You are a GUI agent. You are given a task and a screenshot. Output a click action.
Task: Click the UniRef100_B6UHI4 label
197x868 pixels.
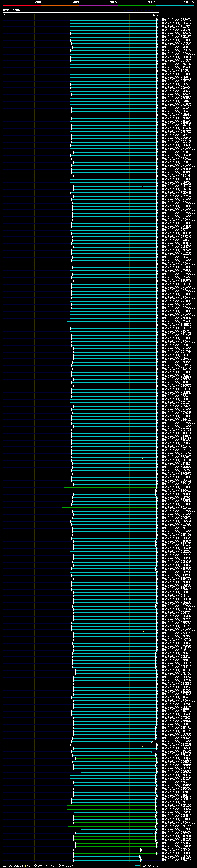[176, 57]
